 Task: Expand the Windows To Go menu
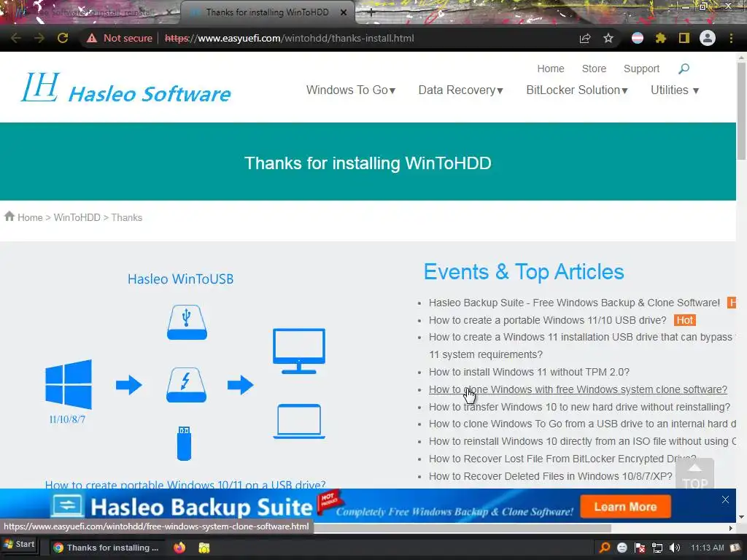[351, 90]
